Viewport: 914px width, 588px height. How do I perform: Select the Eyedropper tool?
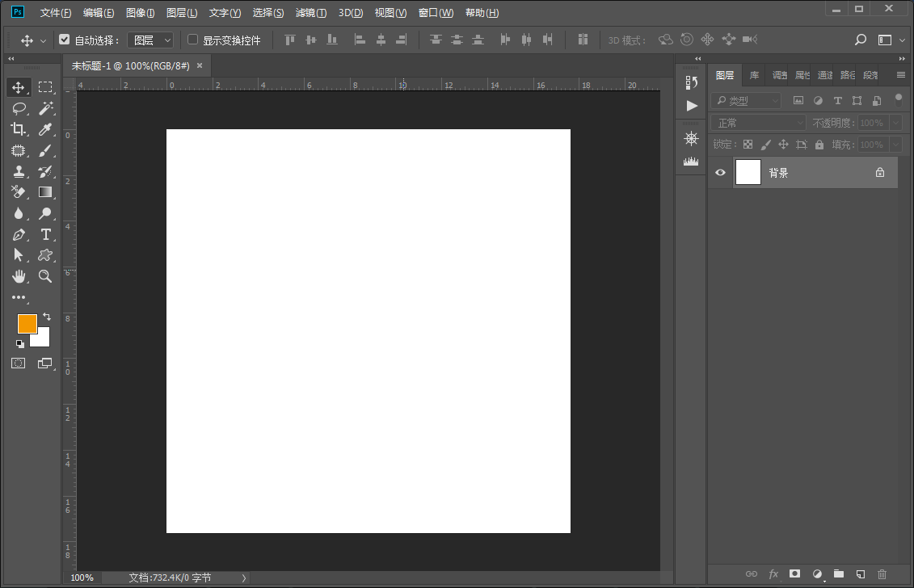click(x=46, y=129)
